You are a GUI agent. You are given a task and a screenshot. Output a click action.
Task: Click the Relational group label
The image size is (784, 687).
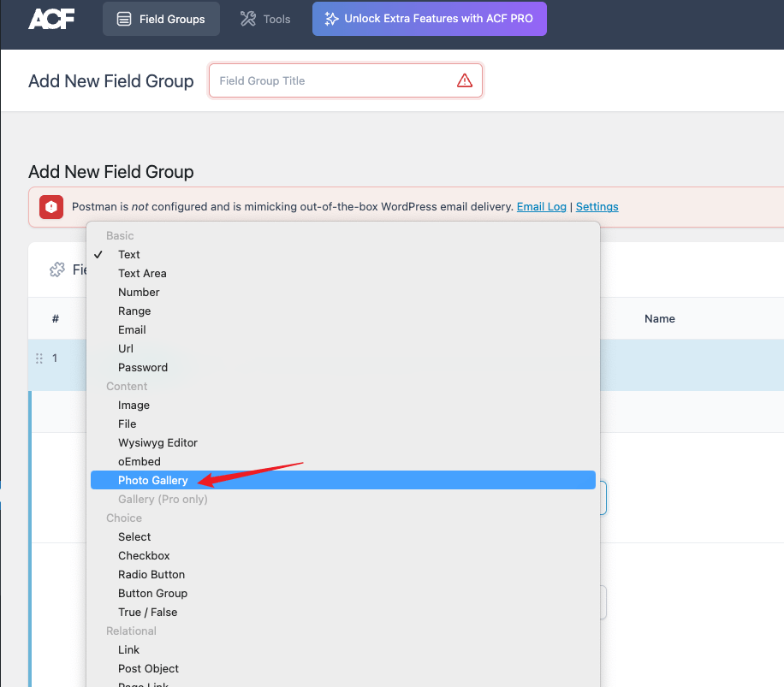coord(131,631)
